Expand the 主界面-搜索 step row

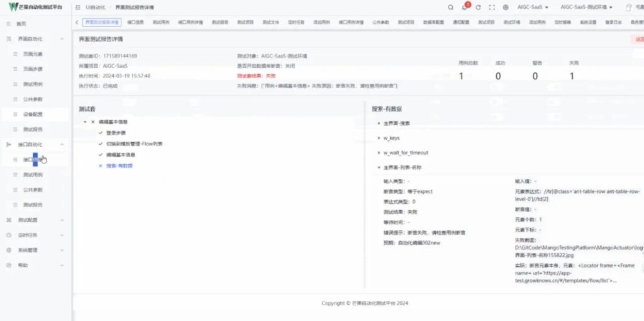pos(379,123)
